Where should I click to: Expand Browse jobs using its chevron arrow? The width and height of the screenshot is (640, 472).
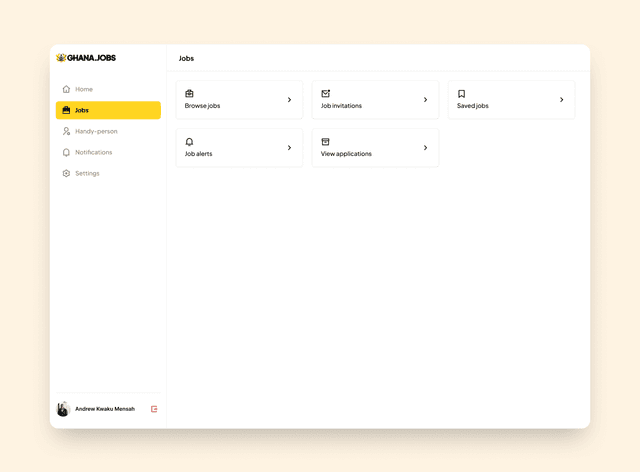[x=289, y=100]
